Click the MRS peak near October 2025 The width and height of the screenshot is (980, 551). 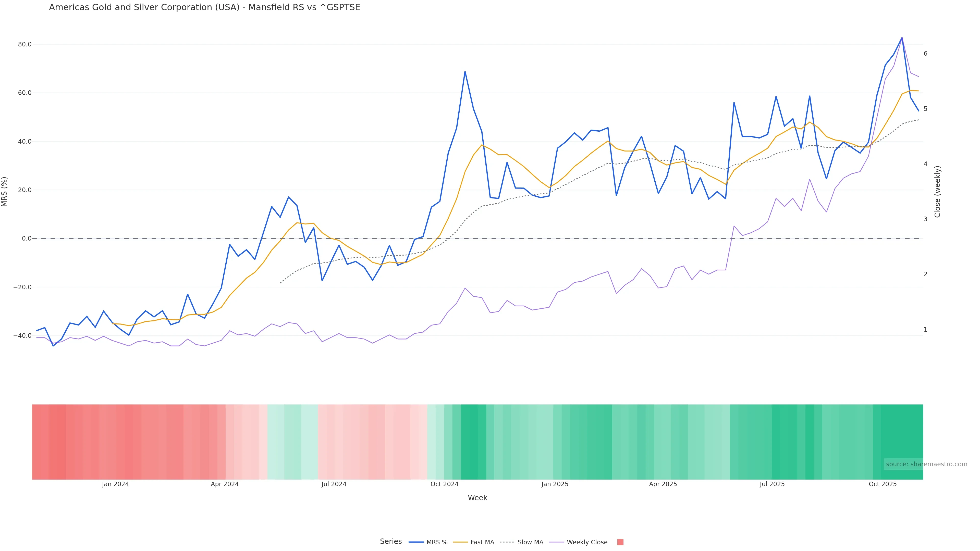pyautogui.click(x=902, y=38)
